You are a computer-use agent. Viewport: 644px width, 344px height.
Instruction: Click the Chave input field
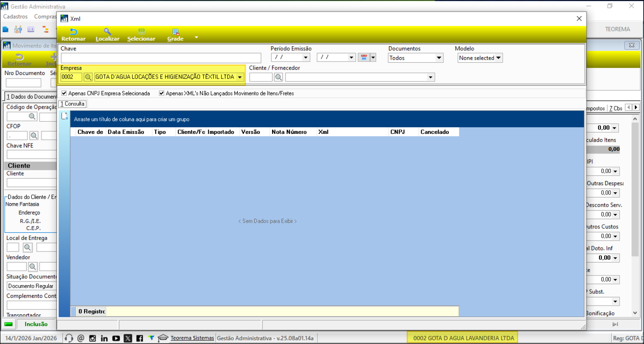pos(161,58)
